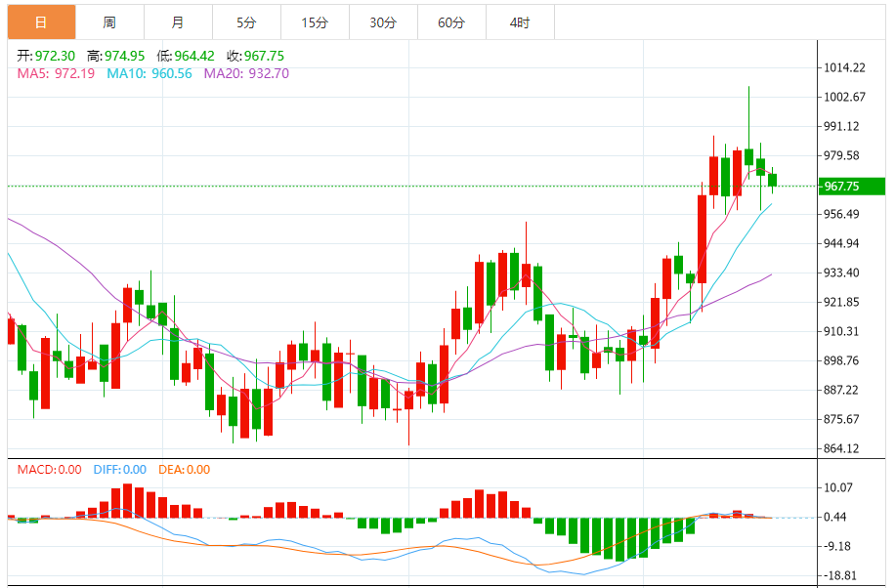Click the DIFF:0.00 indicator label

pos(120,470)
